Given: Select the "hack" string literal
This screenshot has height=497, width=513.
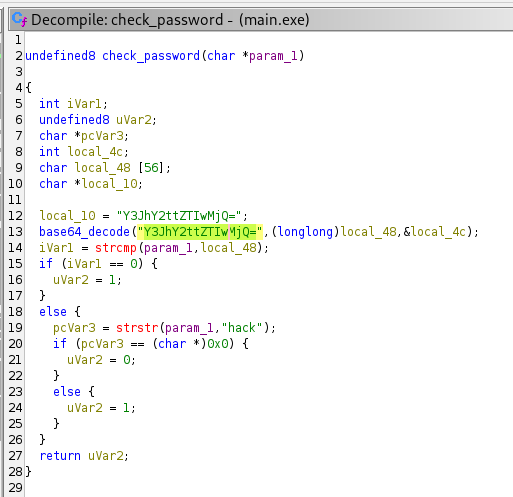Looking at the screenshot, I should pos(242,328).
